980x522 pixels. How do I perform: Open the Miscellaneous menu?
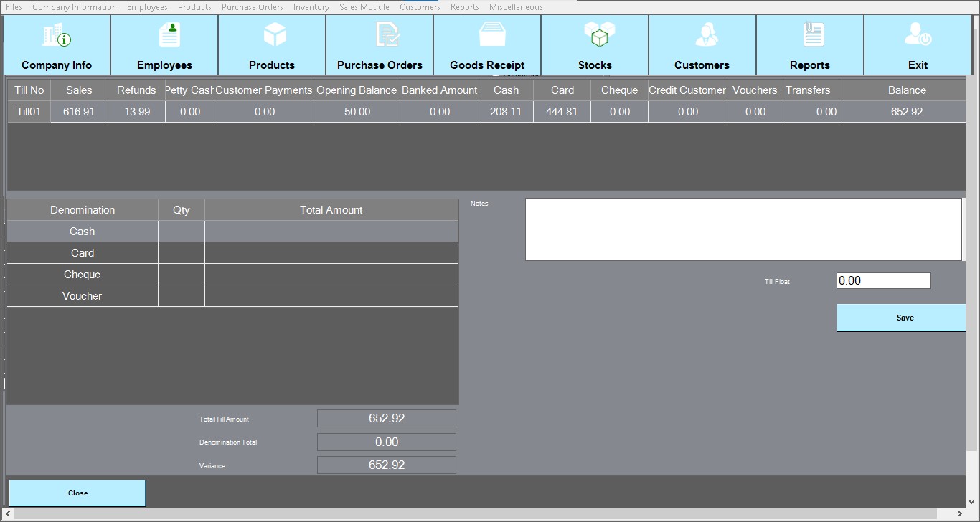tap(516, 7)
